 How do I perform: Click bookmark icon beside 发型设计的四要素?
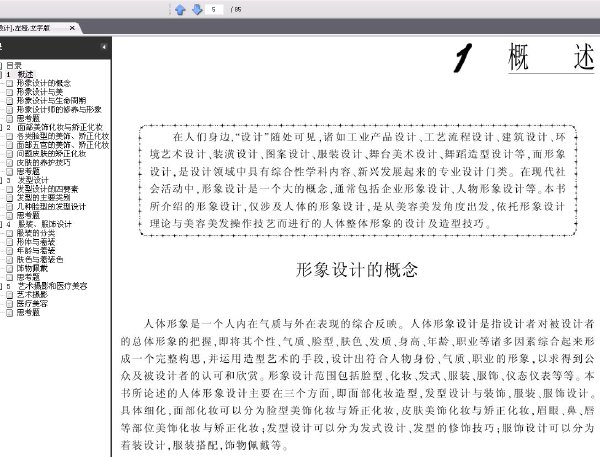tap(10, 189)
